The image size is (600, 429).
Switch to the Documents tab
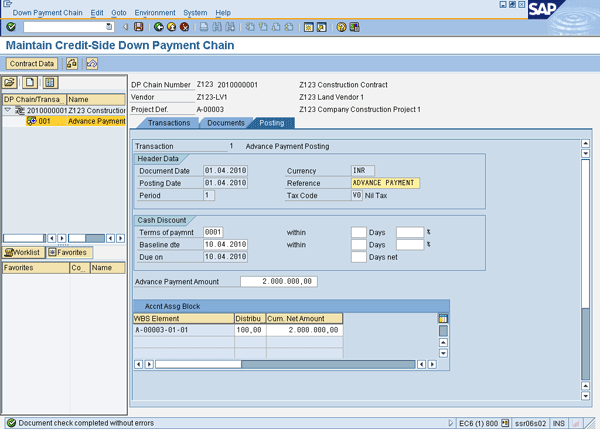(x=225, y=123)
